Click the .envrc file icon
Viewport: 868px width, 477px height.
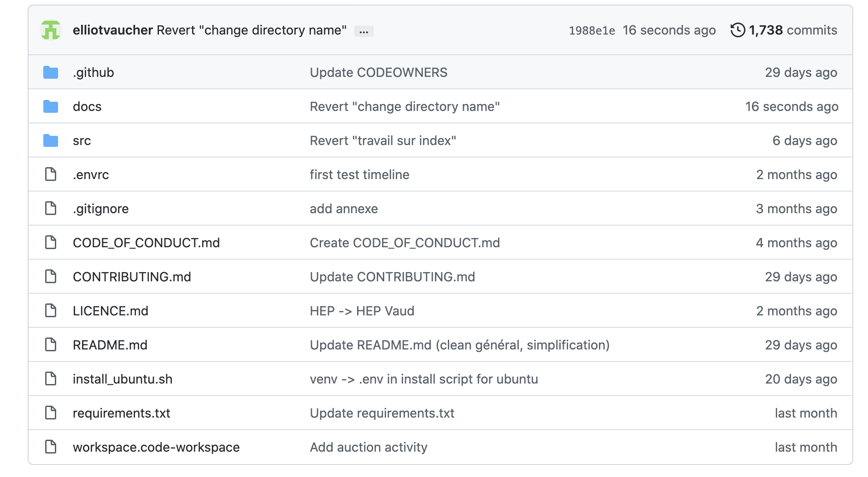coord(51,175)
